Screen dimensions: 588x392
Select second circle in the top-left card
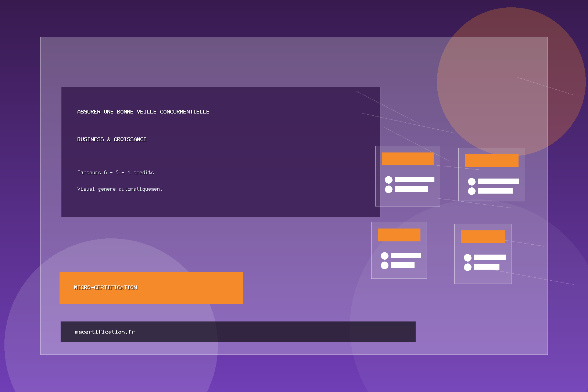click(388, 189)
